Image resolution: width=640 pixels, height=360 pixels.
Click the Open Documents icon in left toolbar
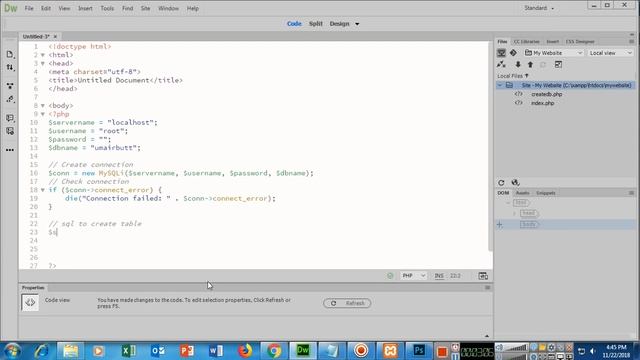10,54
